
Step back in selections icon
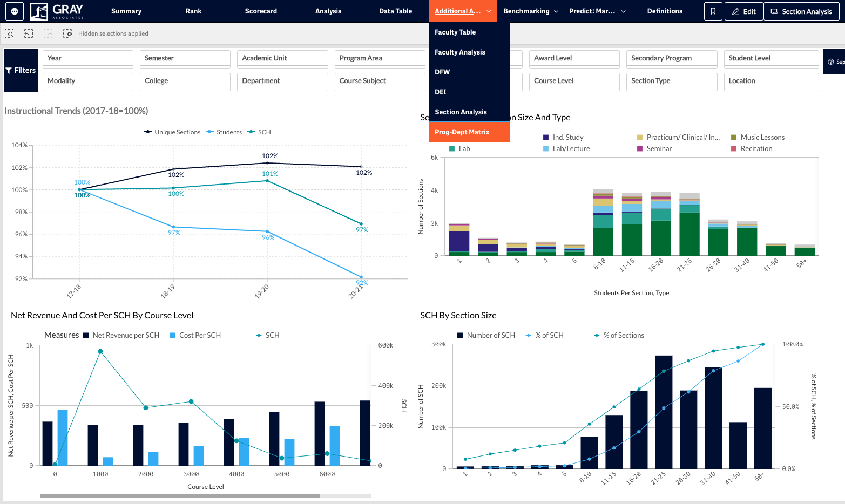(x=29, y=33)
